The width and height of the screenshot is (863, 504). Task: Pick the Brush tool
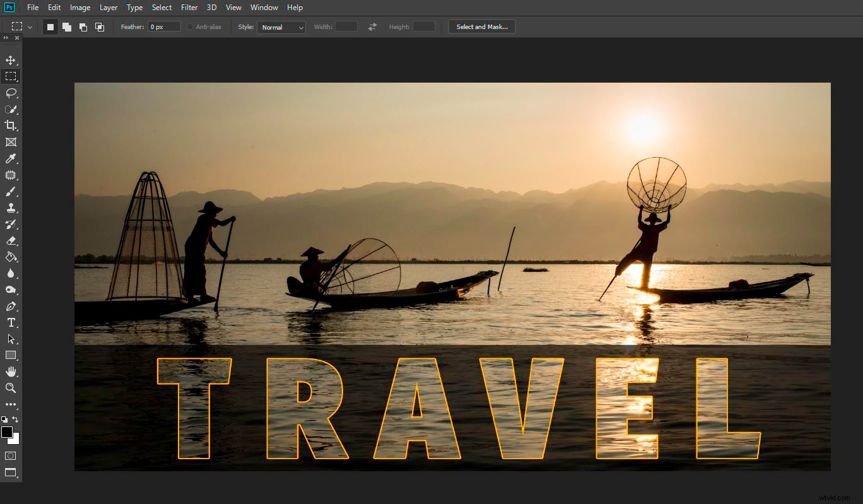tap(11, 191)
